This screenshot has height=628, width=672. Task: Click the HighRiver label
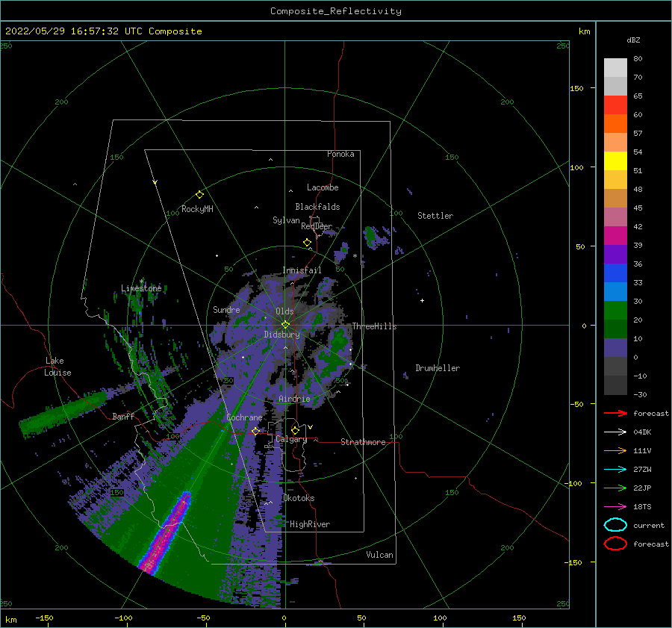[x=310, y=524]
